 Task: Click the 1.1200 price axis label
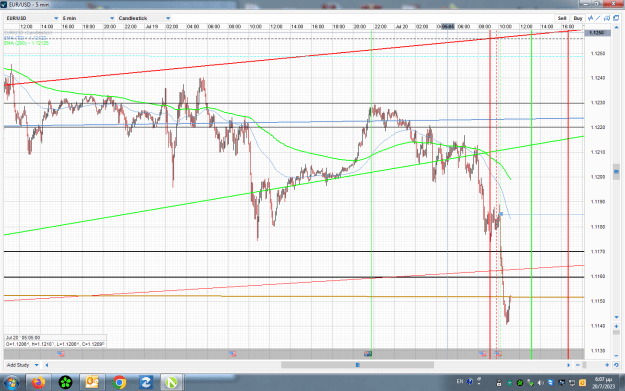(597, 177)
